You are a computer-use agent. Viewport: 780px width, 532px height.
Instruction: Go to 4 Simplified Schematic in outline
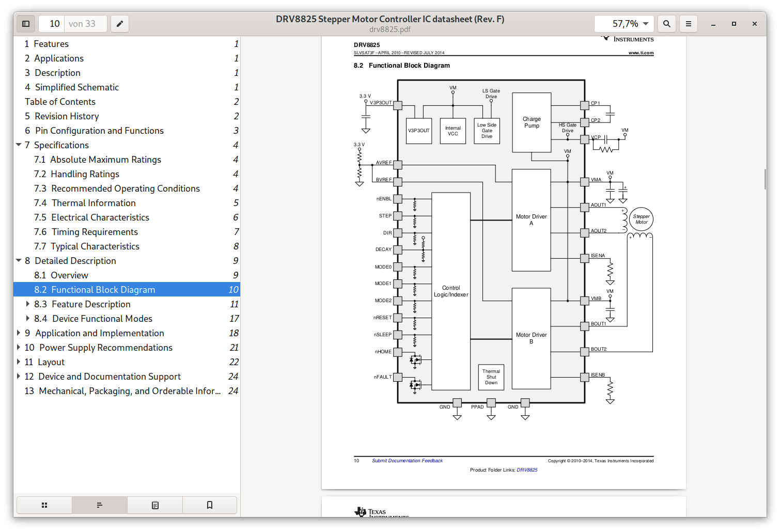pos(127,87)
